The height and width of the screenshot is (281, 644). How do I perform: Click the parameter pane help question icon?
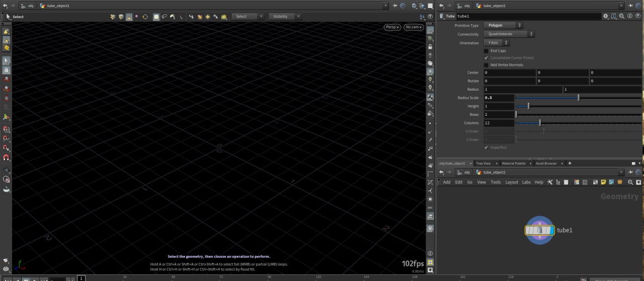coord(637,16)
